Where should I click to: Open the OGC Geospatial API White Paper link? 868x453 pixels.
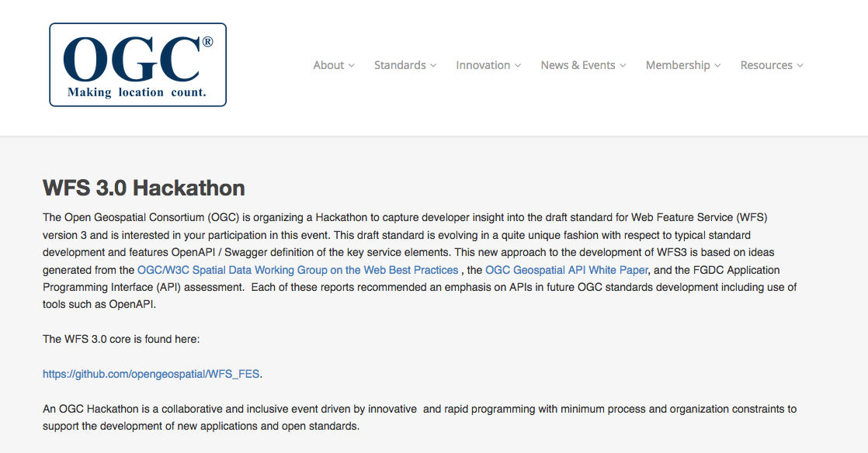tap(566, 270)
